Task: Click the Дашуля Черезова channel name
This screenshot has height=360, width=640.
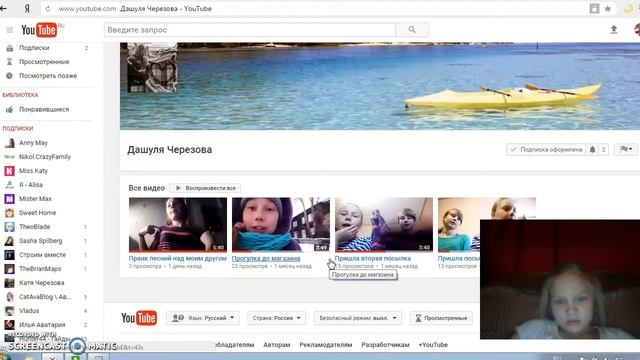Action: [x=169, y=150]
